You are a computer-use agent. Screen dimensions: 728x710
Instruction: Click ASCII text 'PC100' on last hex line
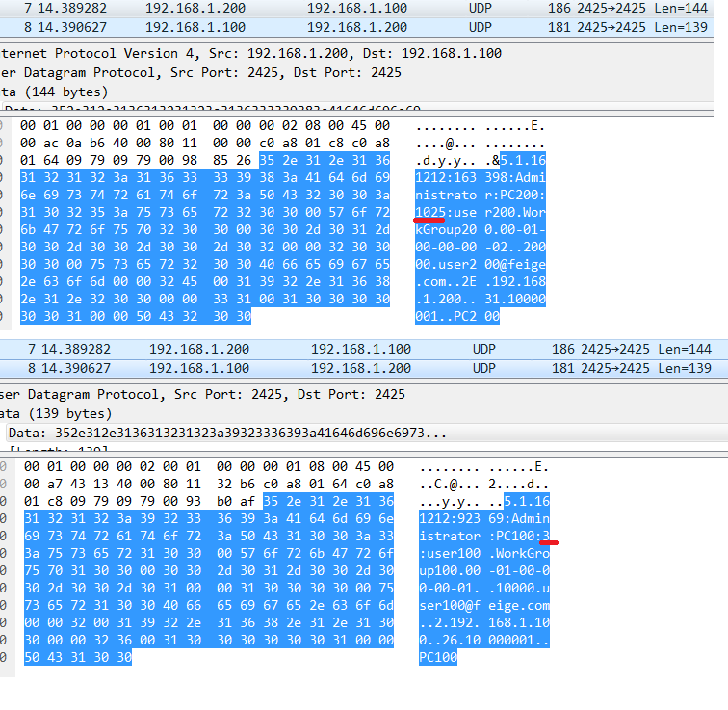point(438,657)
